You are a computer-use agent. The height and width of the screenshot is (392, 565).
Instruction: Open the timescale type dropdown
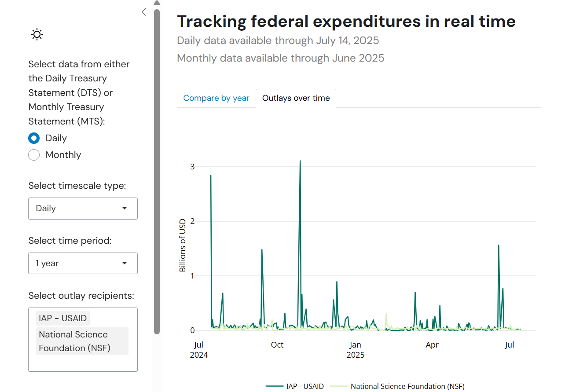point(83,209)
